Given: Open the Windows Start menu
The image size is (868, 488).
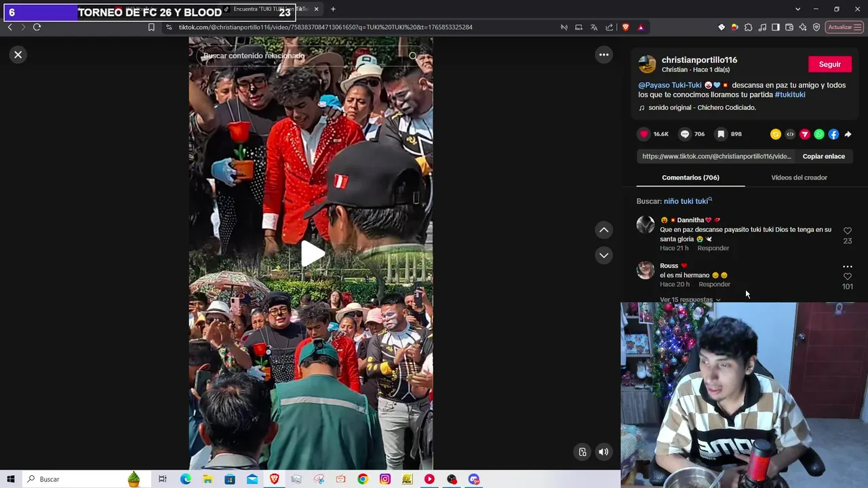Looking at the screenshot, I should pyautogui.click(x=11, y=479).
